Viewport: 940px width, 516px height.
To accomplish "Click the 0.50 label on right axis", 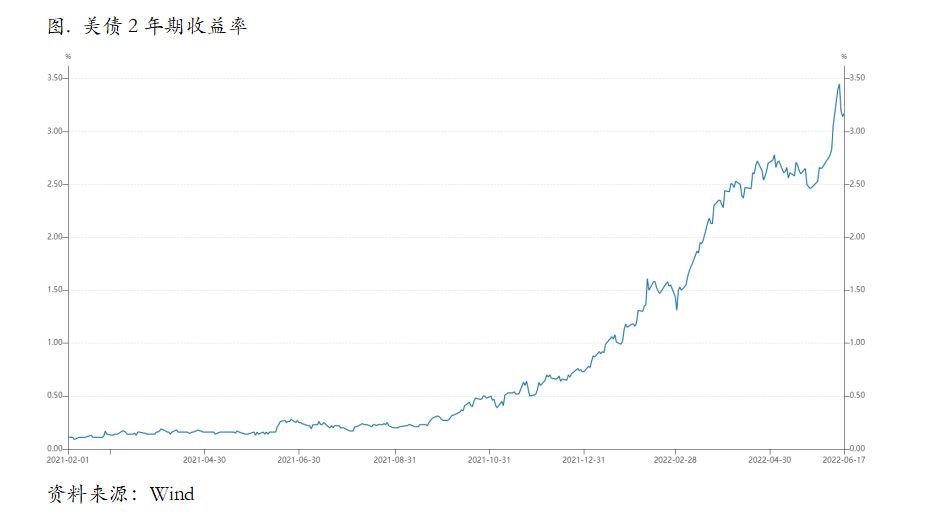I will pyautogui.click(x=857, y=396).
